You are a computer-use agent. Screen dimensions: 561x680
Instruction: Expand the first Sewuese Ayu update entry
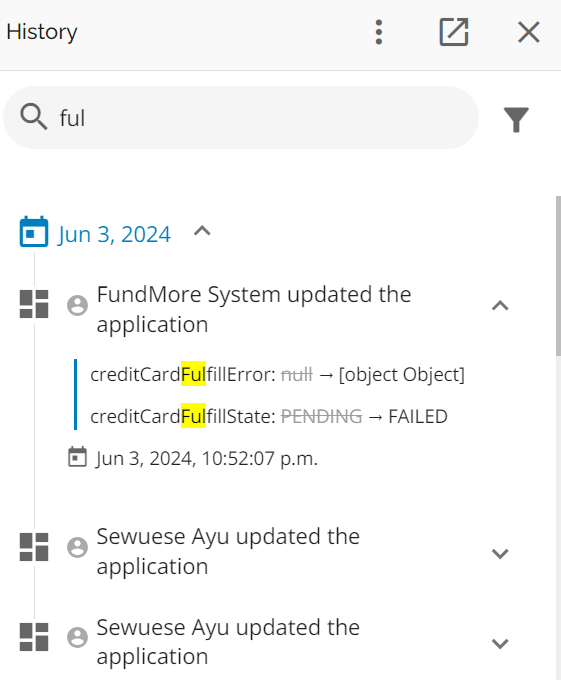(x=500, y=553)
